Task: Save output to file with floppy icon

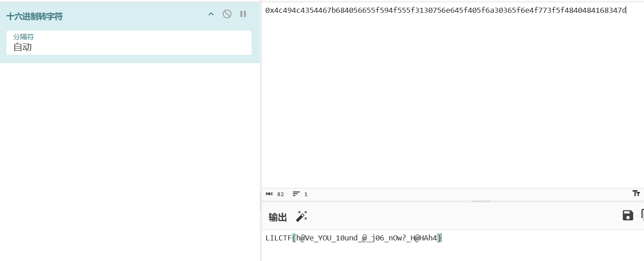Action: pos(628,215)
